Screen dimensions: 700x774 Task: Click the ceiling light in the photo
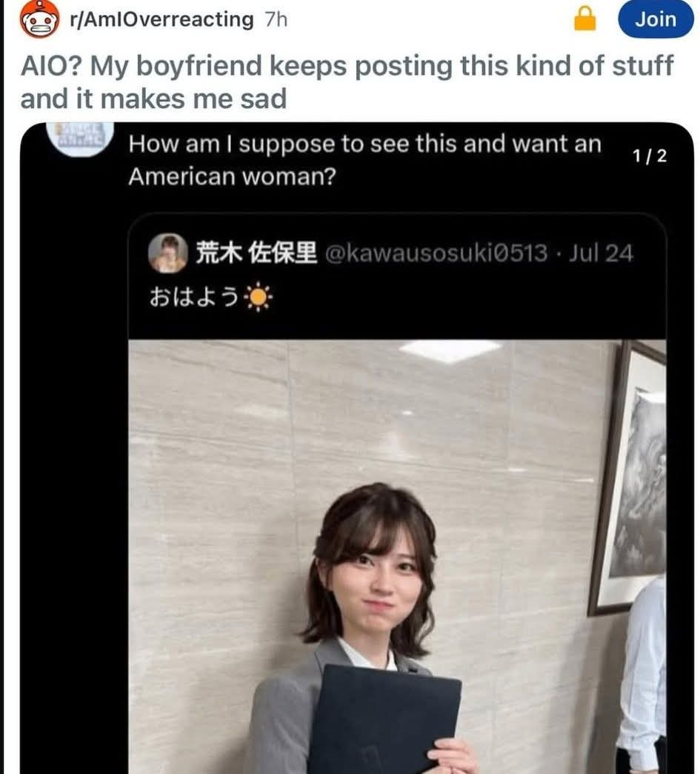coord(449,352)
